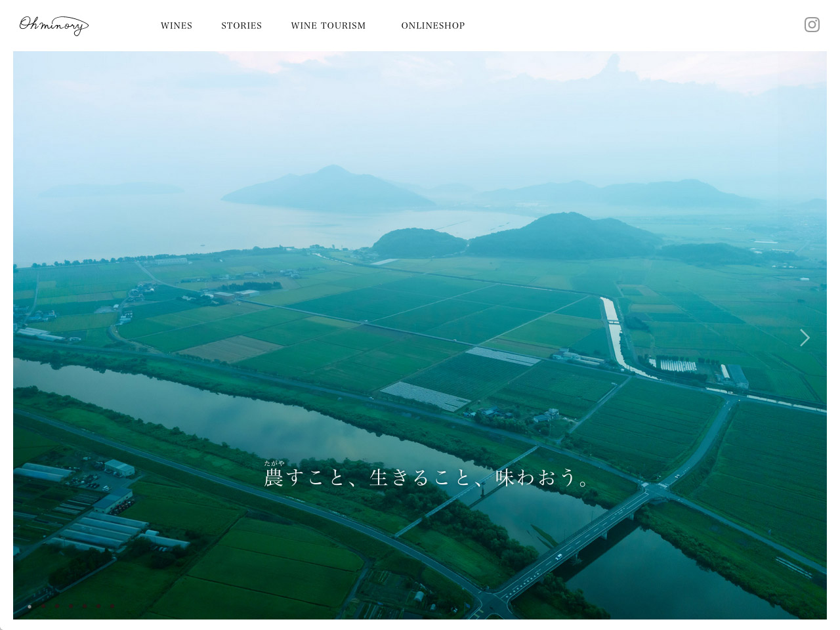Toggle the fourth slideshow indicator dot
Viewport: 840px width, 630px height.
click(71, 606)
